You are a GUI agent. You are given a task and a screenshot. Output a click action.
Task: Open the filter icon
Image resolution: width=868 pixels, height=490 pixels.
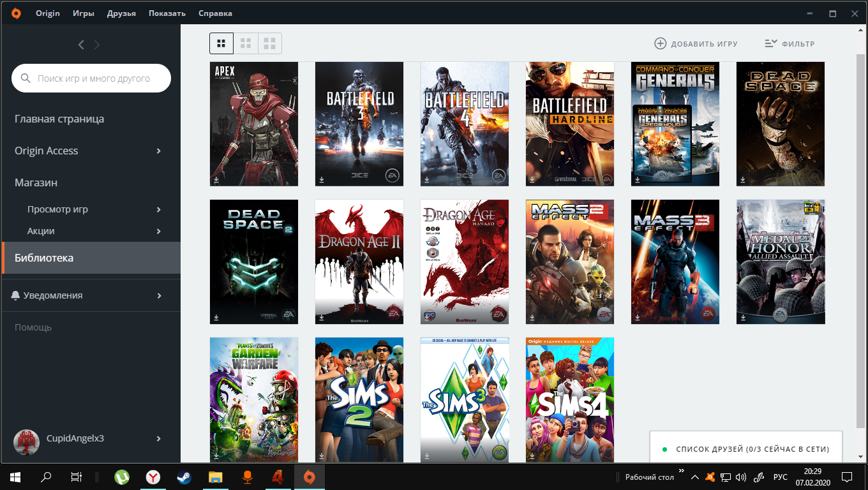coord(771,43)
